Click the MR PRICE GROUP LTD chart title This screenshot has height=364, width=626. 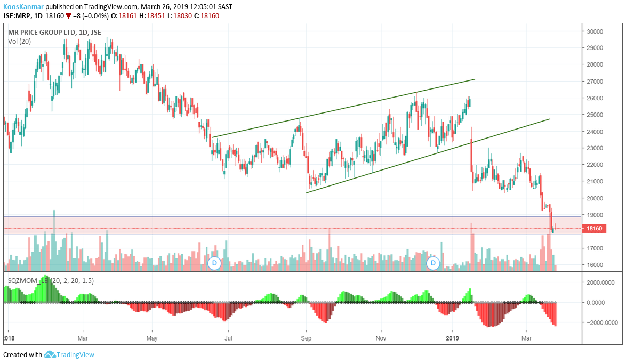click(55, 33)
